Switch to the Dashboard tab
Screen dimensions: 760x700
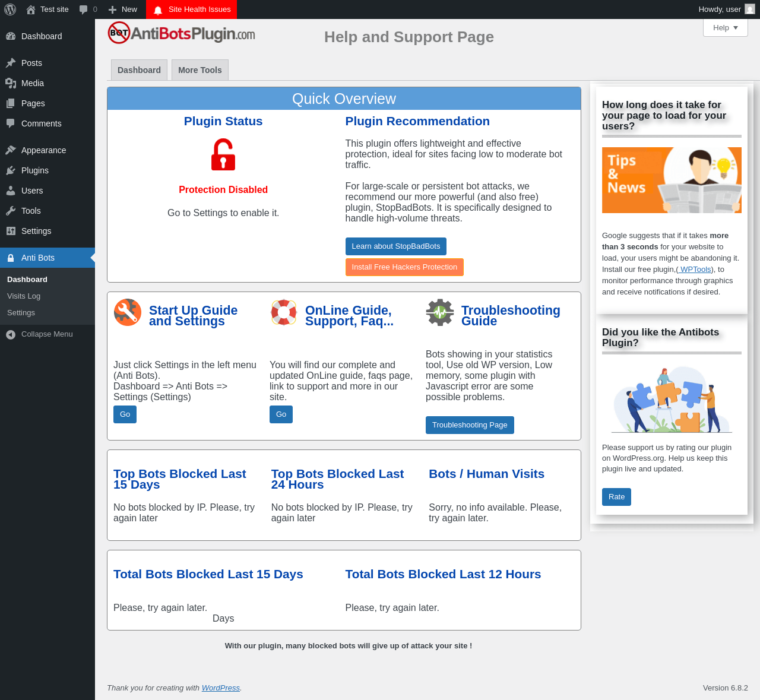point(139,70)
